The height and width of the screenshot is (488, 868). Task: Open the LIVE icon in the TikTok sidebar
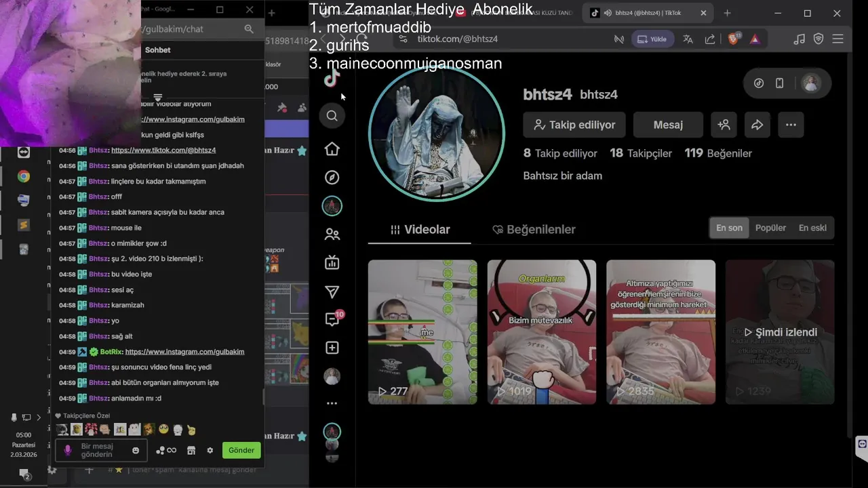click(x=332, y=263)
